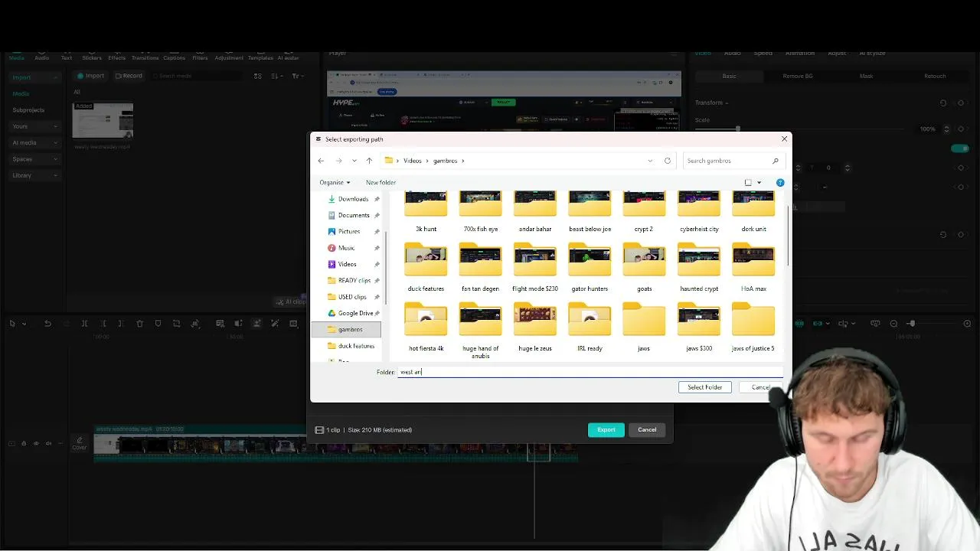Switch to the Filters tab in CapCut

click(x=200, y=57)
